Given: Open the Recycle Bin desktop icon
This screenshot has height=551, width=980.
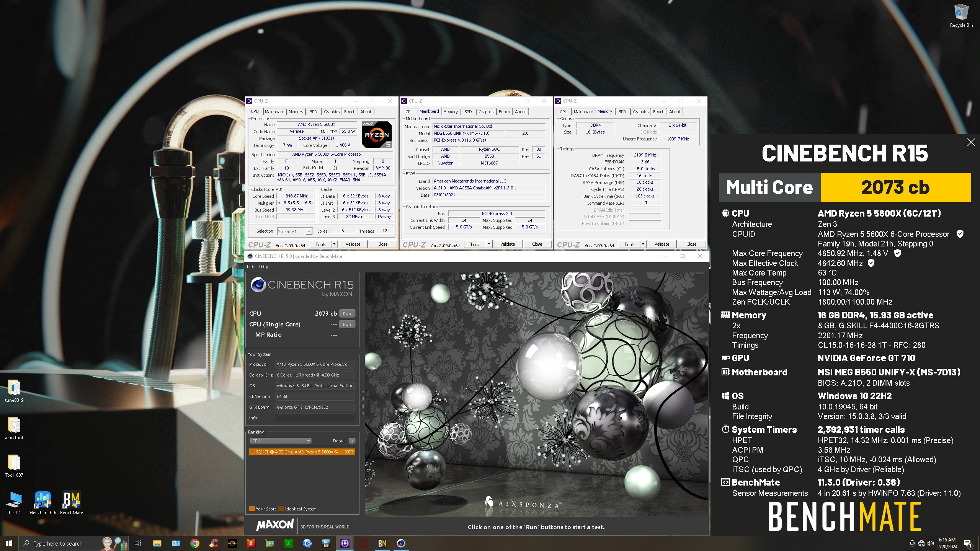Looking at the screenshot, I should tap(961, 15).
